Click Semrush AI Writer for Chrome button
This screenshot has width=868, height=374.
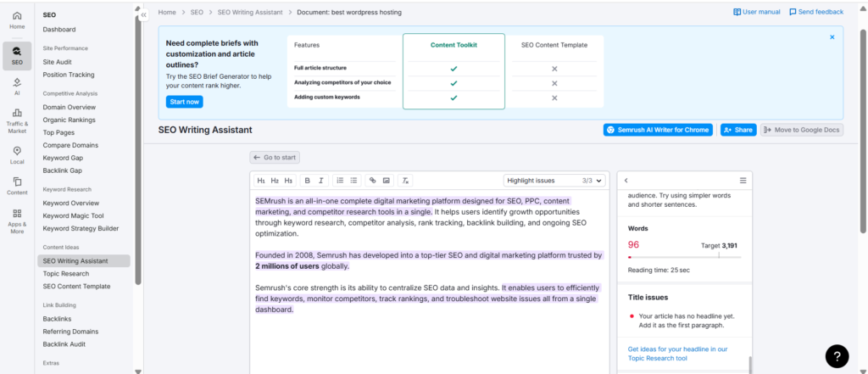tap(658, 130)
